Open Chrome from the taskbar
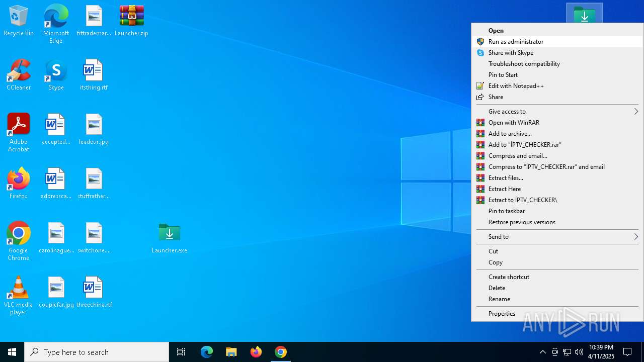The height and width of the screenshot is (362, 644). tap(281, 352)
